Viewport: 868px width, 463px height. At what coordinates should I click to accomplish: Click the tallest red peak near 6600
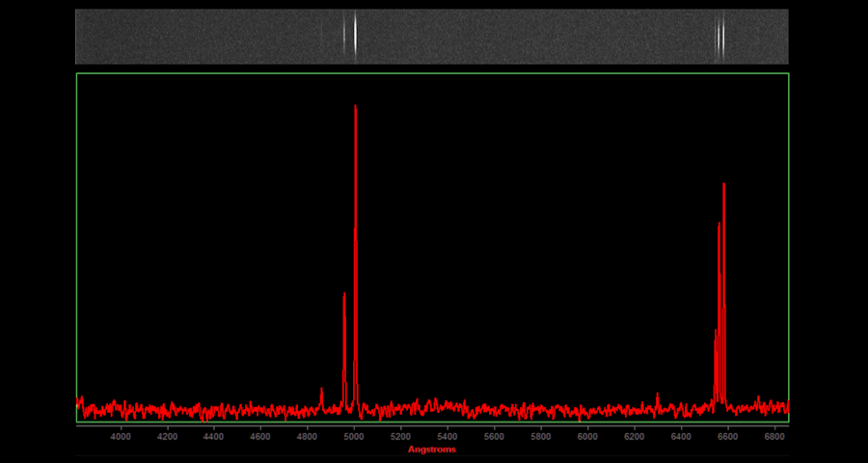[x=723, y=186]
